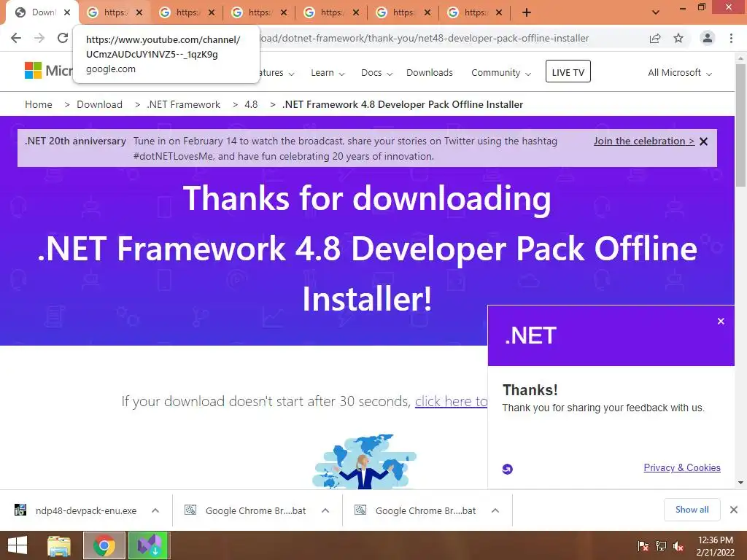The width and height of the screenshot is (747, 560).
Task: Go back to the previous page
Action: (x=16, y=38)
